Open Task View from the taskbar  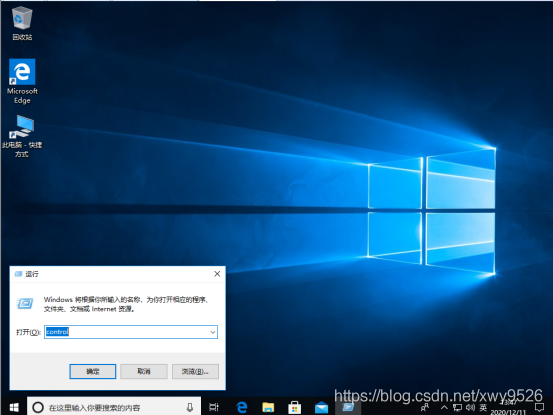tap(214, 407)
